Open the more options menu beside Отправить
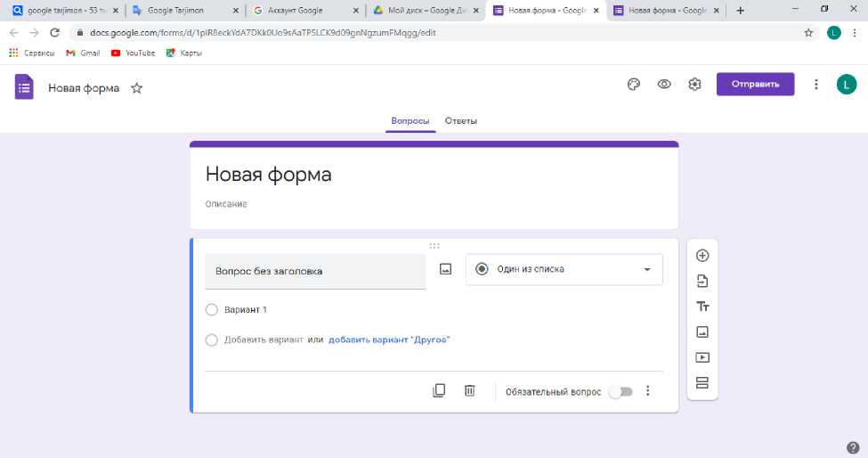Image resolution: width=868 pixels, height=458 pixels. (816, 84)
